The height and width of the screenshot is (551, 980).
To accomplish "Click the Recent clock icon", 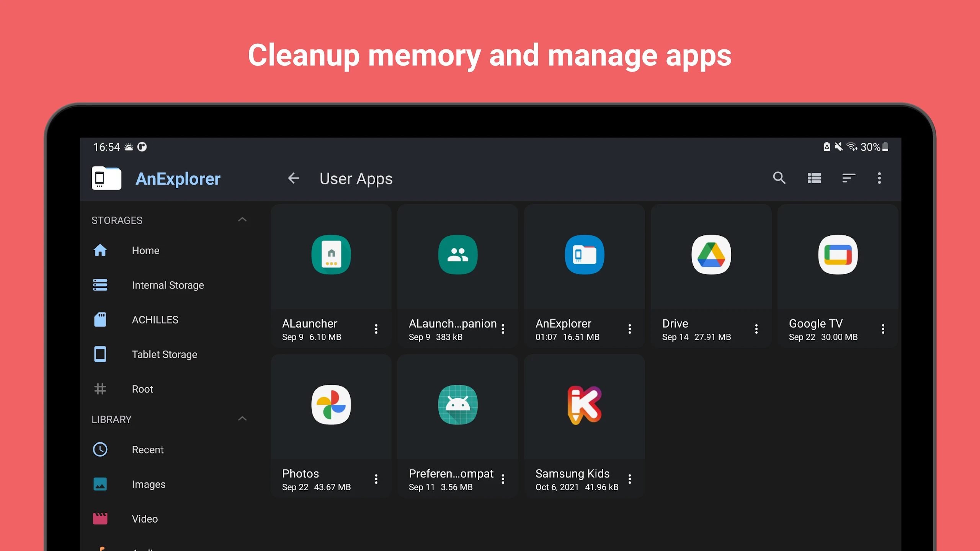I will pyautogui.click(x=100, y=449).
